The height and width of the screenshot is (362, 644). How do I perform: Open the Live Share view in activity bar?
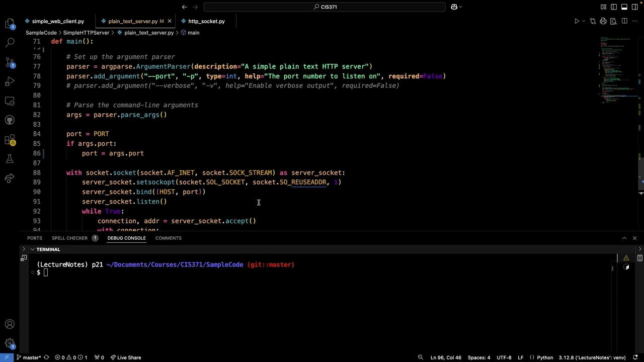pyautogui.click(x=10, y=178)
